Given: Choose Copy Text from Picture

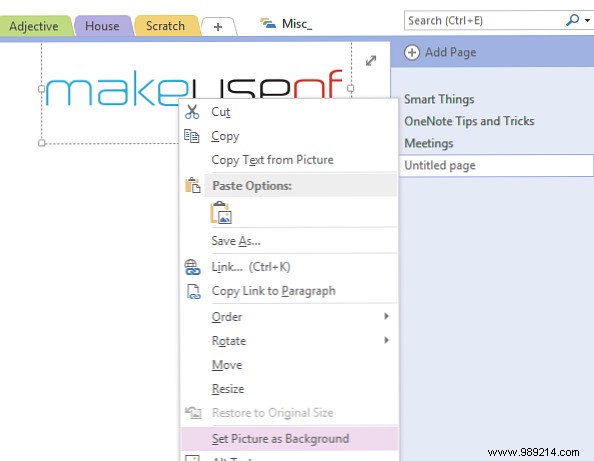Looking at the screenshot, I should (x=289, y=160).
